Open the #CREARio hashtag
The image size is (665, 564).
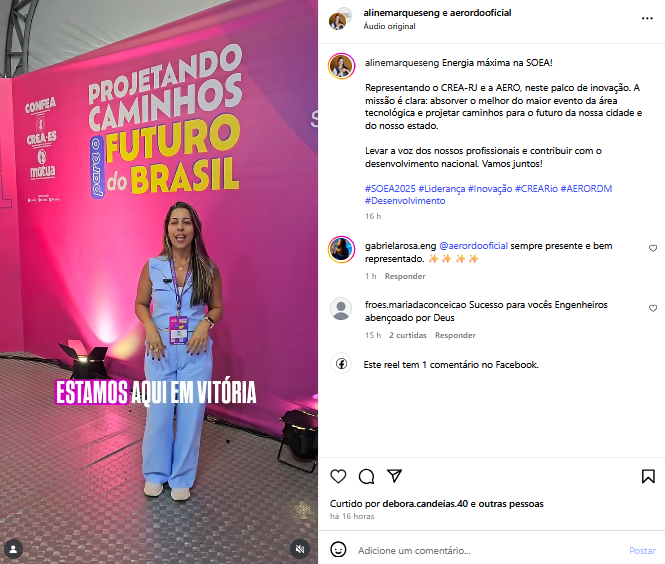pyautogui.click(x=536, y=188)
